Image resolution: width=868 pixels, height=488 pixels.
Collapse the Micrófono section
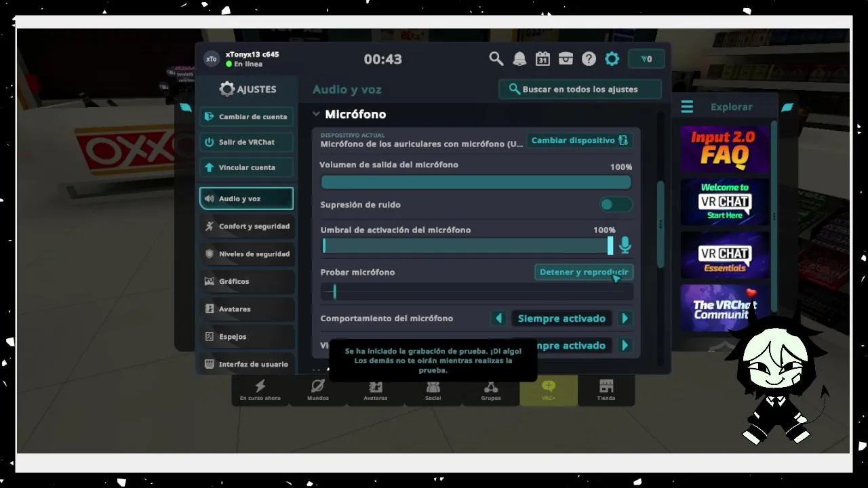(316, 115)
